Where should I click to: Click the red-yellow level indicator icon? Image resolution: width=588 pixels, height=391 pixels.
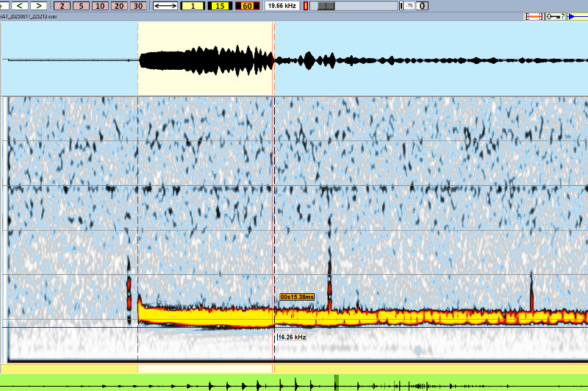(306, 6)
